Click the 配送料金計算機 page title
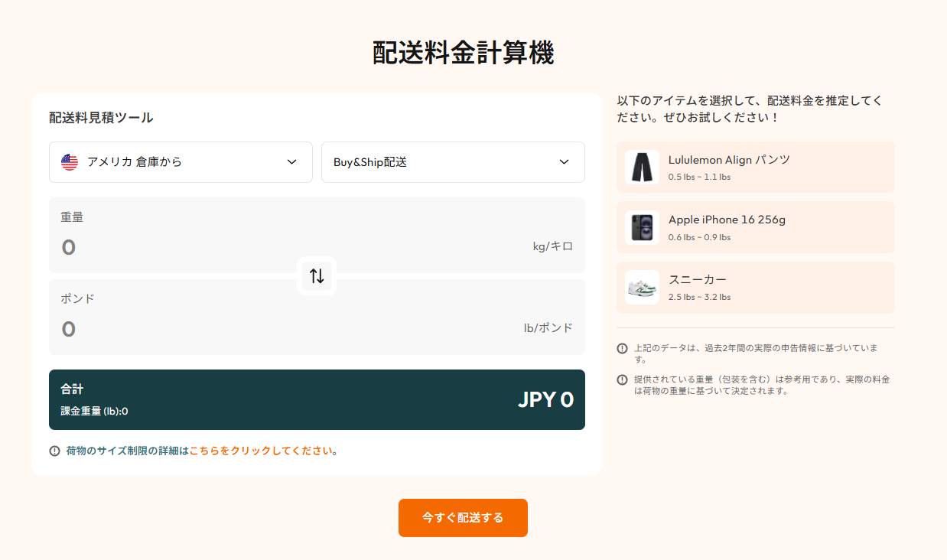The width and height of the screenshot is (947, 560). coord(463,53)
